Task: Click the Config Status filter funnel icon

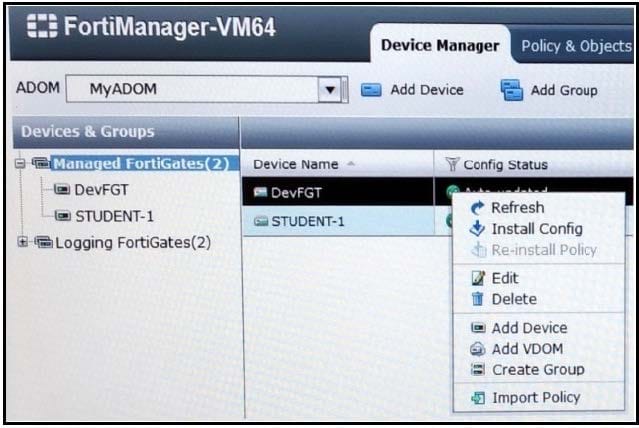Action: 452,164
